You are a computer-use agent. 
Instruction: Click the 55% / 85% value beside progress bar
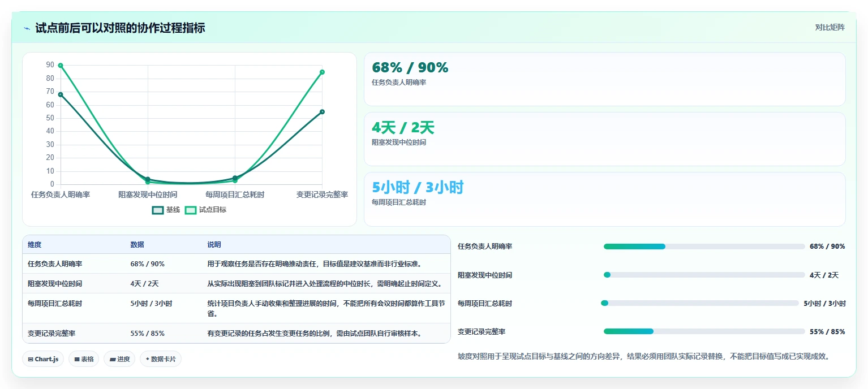(827, 332)
